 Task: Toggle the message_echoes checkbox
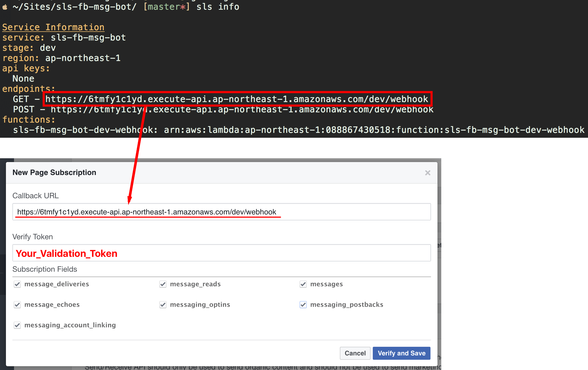coord(17,304)
